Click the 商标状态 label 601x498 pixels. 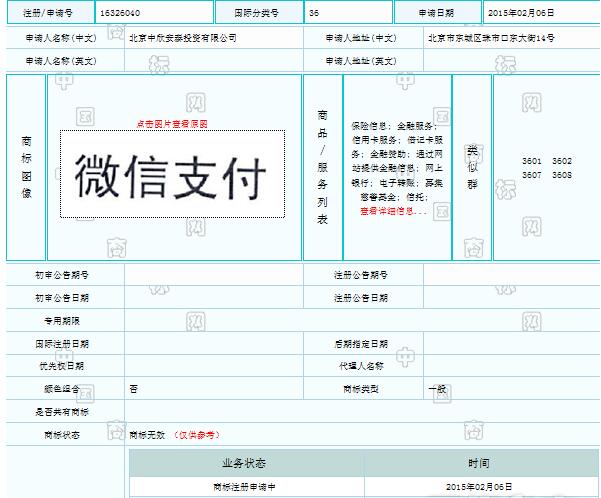(x=62, y=435)
